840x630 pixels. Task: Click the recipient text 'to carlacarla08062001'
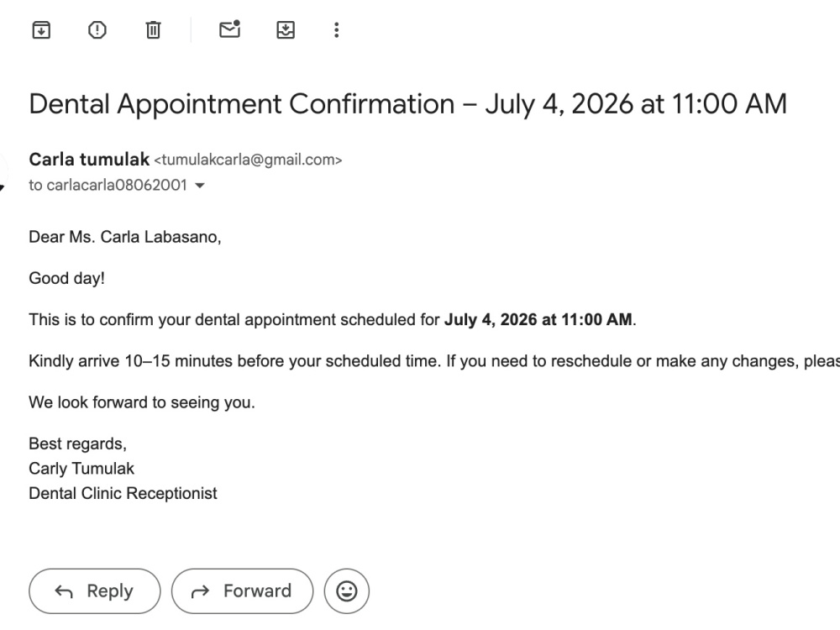click(108, 185)
